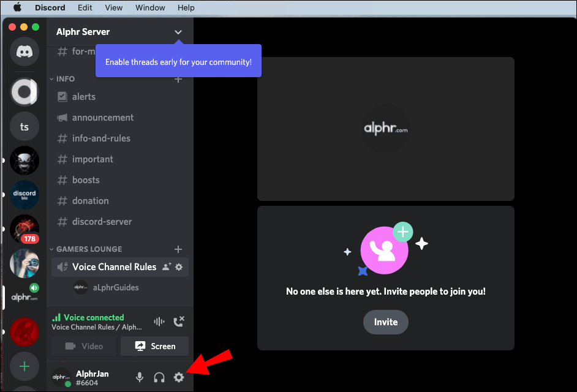Select the alphr.com video tile
The image size is (577, 392).
386,129
